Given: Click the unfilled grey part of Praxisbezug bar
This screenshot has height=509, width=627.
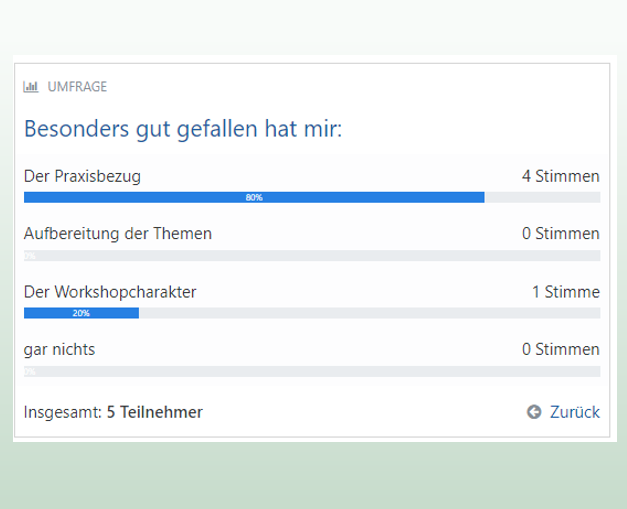Looking at the screenshot, I should (542, 197).
